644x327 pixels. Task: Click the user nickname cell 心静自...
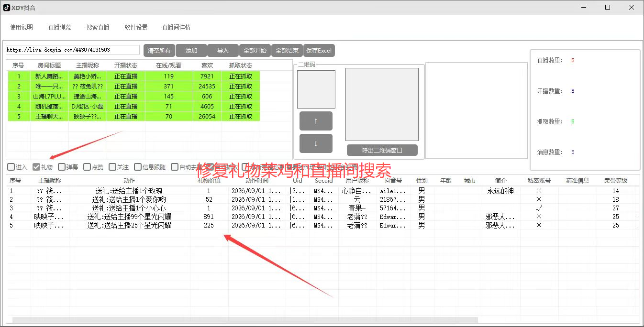[357, 191]
